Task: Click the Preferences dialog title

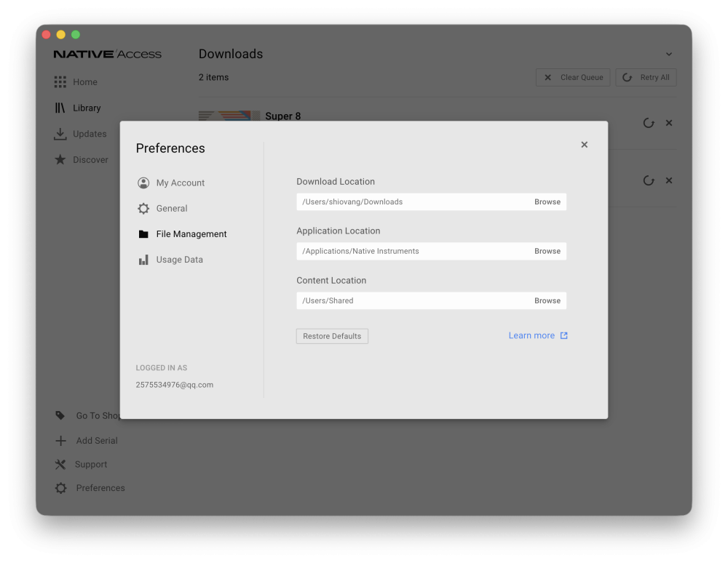Action: tap(170, 148)
